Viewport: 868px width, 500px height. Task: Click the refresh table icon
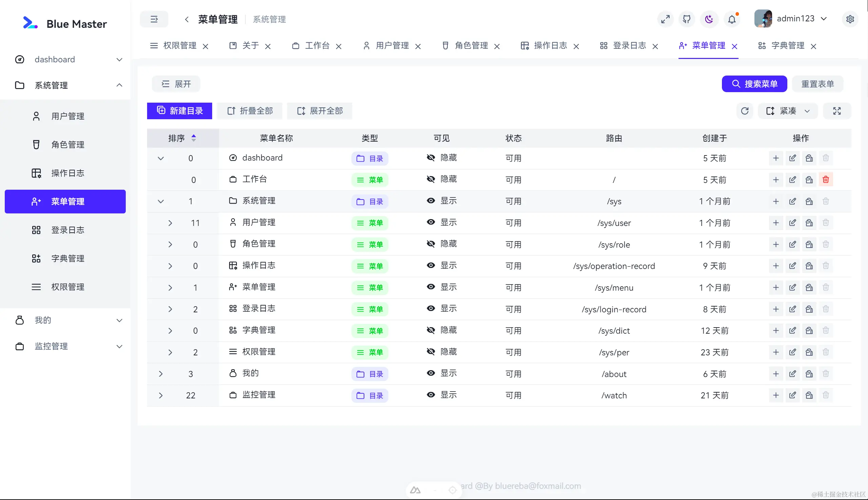[745, 111]
